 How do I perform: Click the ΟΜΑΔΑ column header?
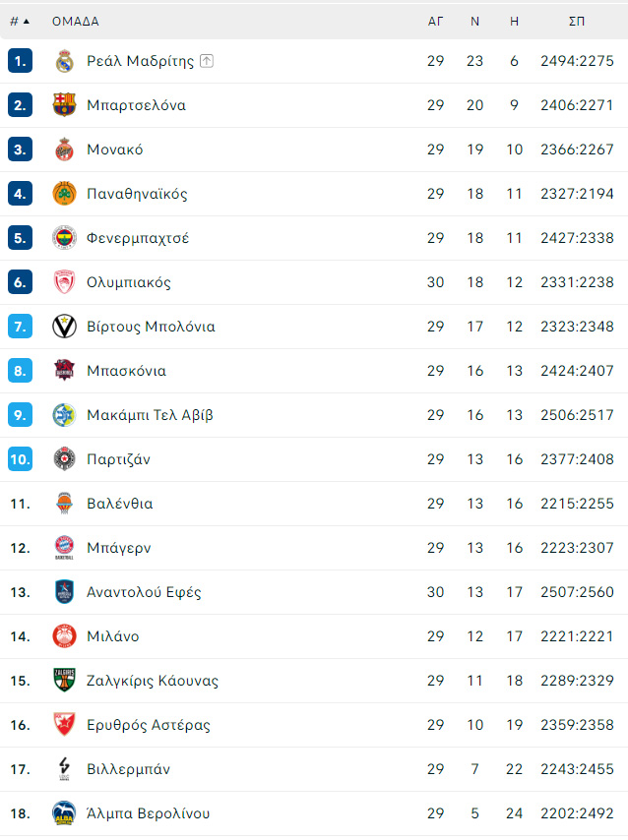[75, 21]
